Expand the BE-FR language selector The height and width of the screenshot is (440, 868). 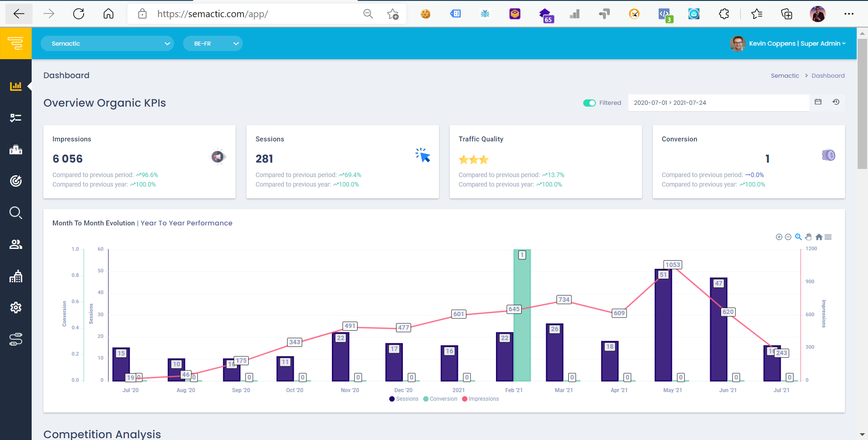click(x=212, y=43)
